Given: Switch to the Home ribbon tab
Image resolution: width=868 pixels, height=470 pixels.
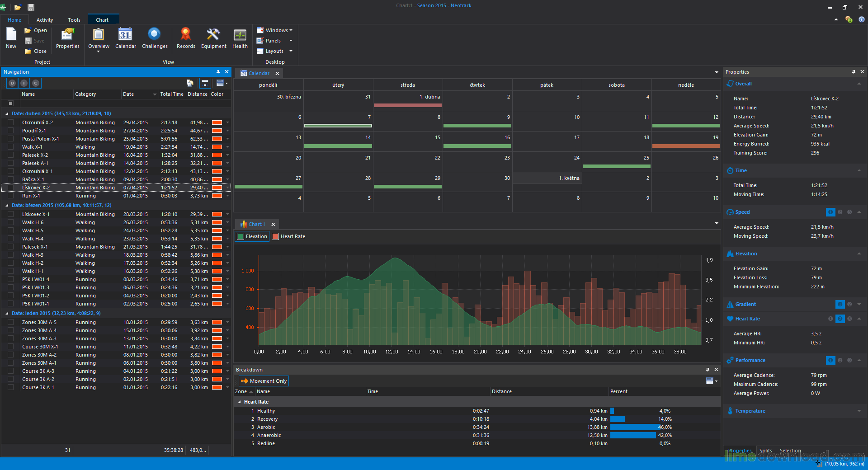Looking at the screenshot, I should coord(14,20).
